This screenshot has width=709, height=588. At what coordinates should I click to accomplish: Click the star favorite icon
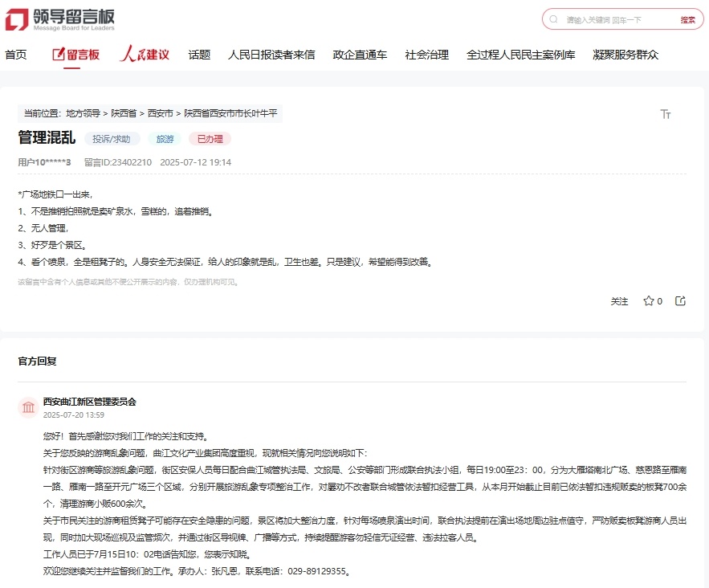pyautogui.click(x=649, y=301)
